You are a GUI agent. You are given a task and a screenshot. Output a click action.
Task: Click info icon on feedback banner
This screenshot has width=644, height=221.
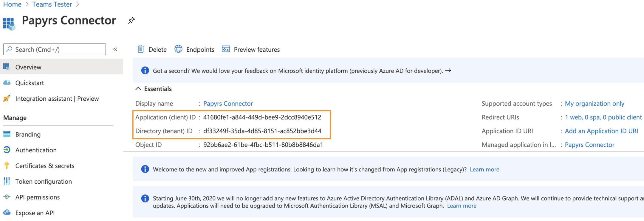coord(145,70)
